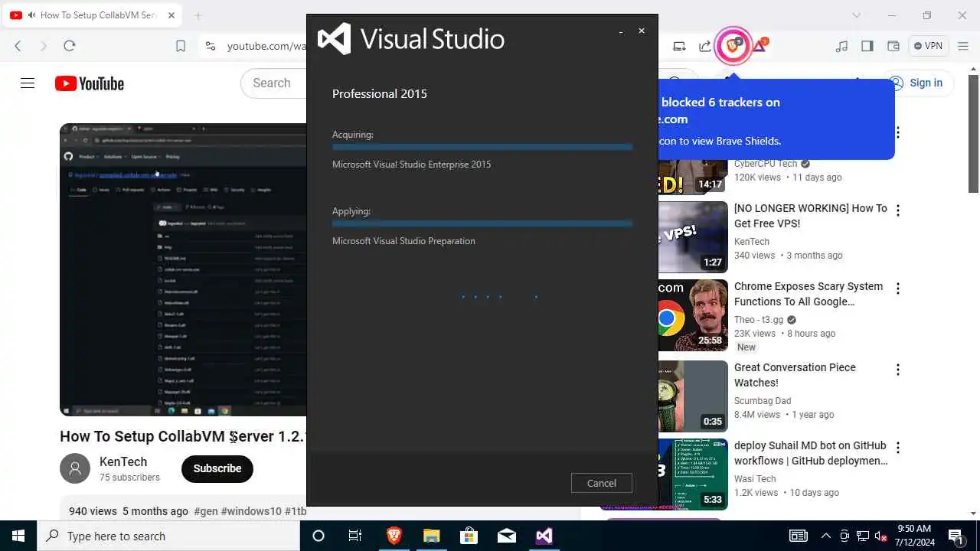Open File Explorer from the taskbar
This screenshot has width=980, height=551.
point(431,536)
